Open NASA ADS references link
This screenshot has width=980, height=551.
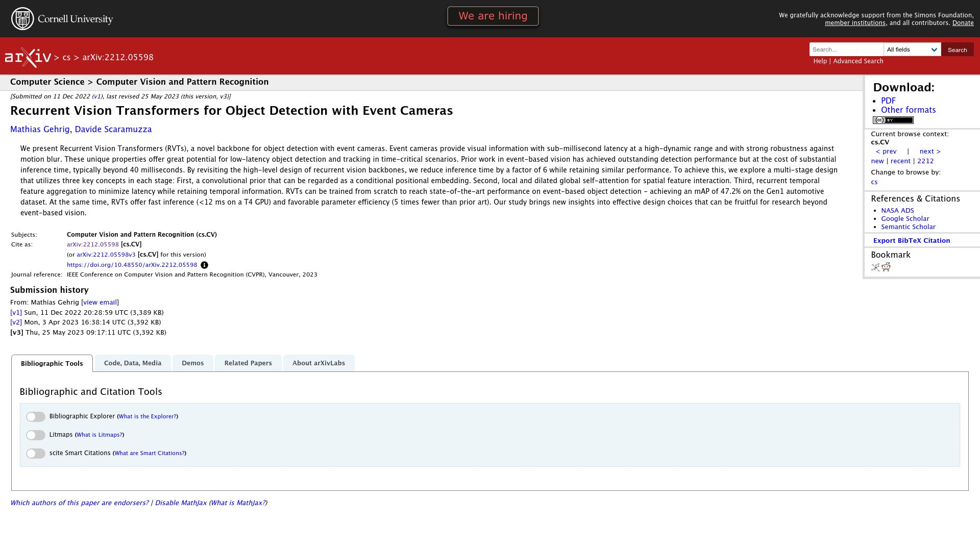(897, 211)
